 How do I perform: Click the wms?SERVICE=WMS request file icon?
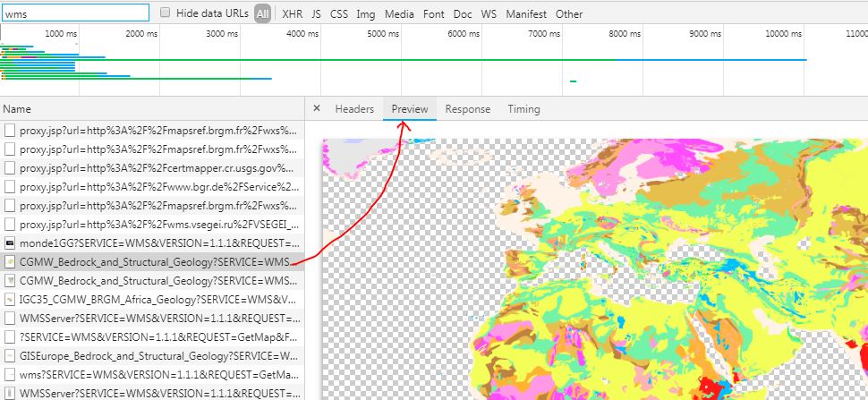pos(10,375)
